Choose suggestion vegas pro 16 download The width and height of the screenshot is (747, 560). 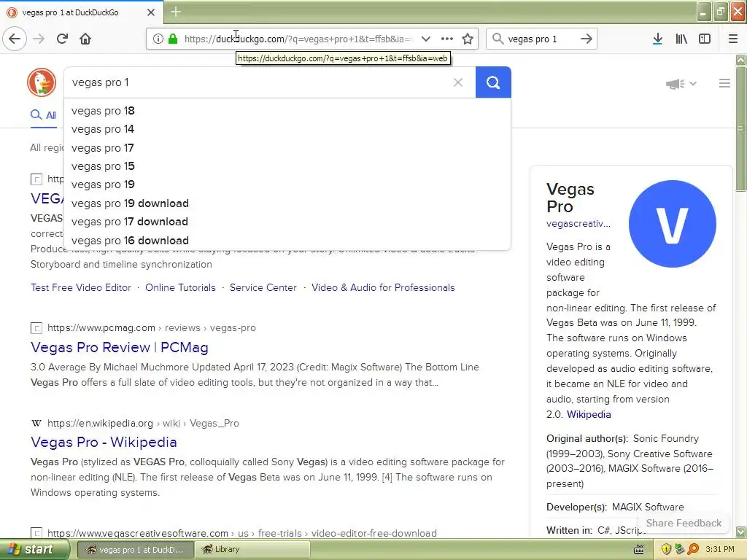[x=287, y=241]
